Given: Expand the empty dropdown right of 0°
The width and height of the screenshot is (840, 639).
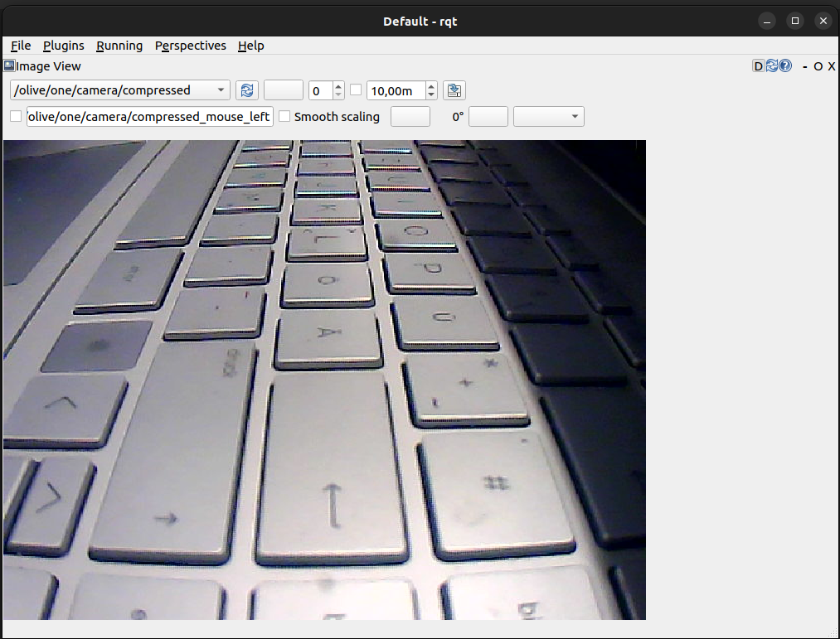Looking at the screenshot, I should [548, 117].
